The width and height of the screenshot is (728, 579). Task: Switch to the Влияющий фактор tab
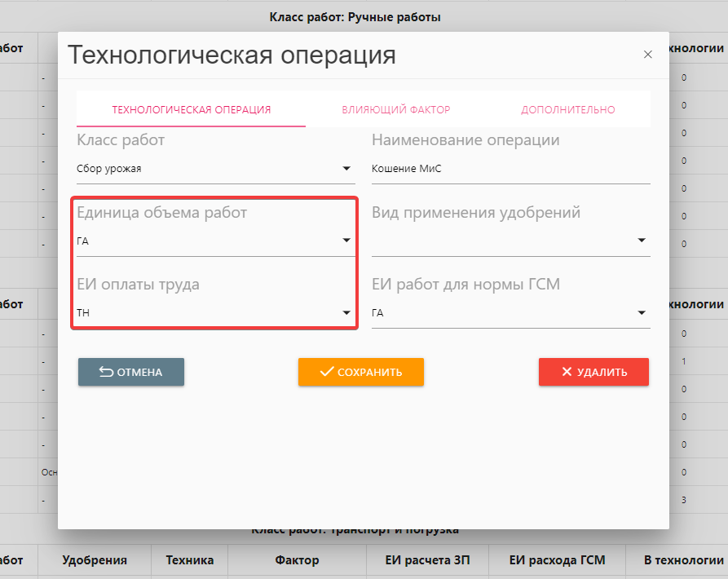(396, 109)
